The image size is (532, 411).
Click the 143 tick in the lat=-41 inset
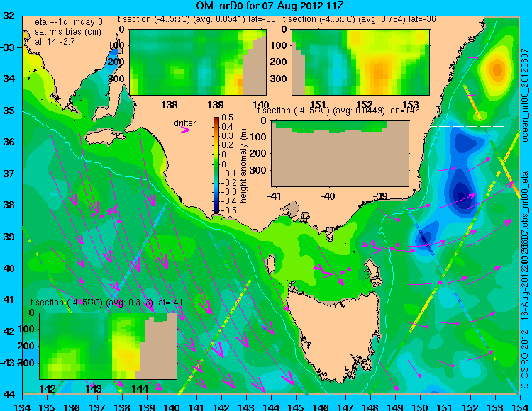(x=94, y=388)
